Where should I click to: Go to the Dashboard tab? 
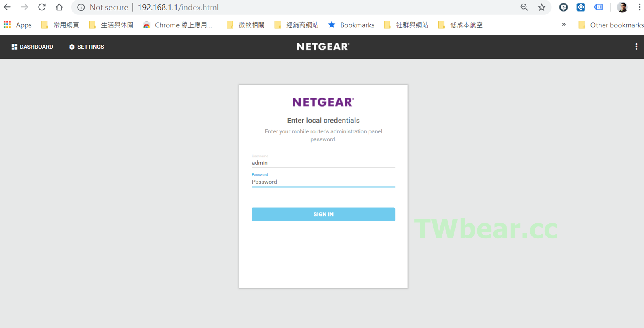pos(32,47)
